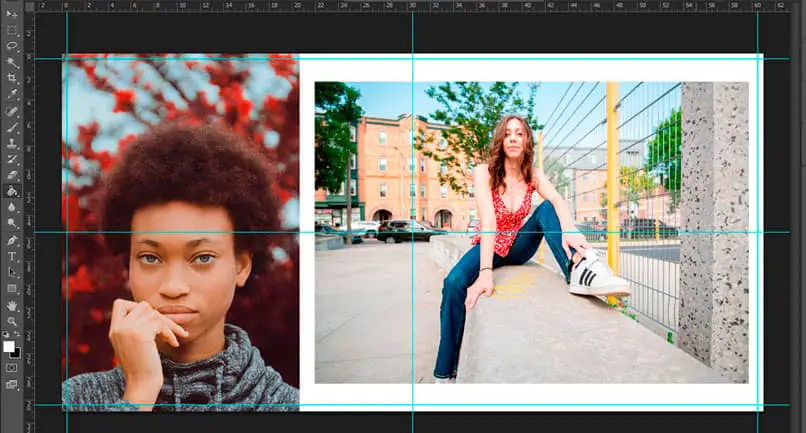806x433 pixels.
Task: Activate the Magic Wand tool
Action: pos(12,62)
